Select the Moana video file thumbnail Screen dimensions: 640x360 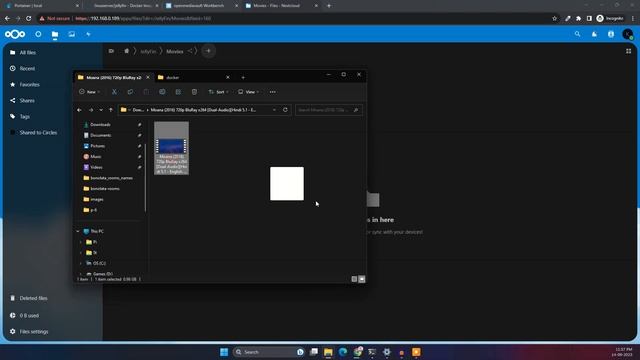click(171, 148)
